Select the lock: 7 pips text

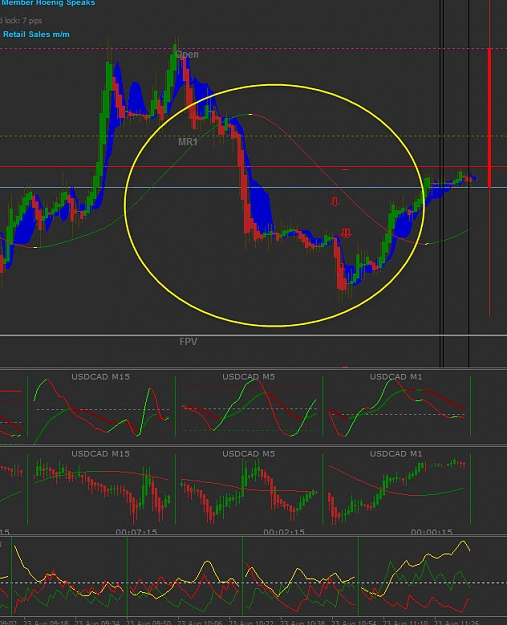point(22,20)
